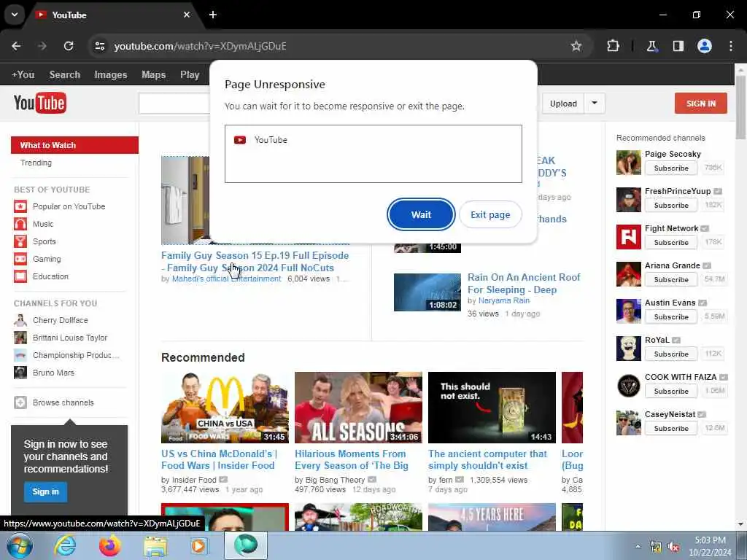Open Maps in the top bar
Screen dimensions: 747x560
[153, 75]
